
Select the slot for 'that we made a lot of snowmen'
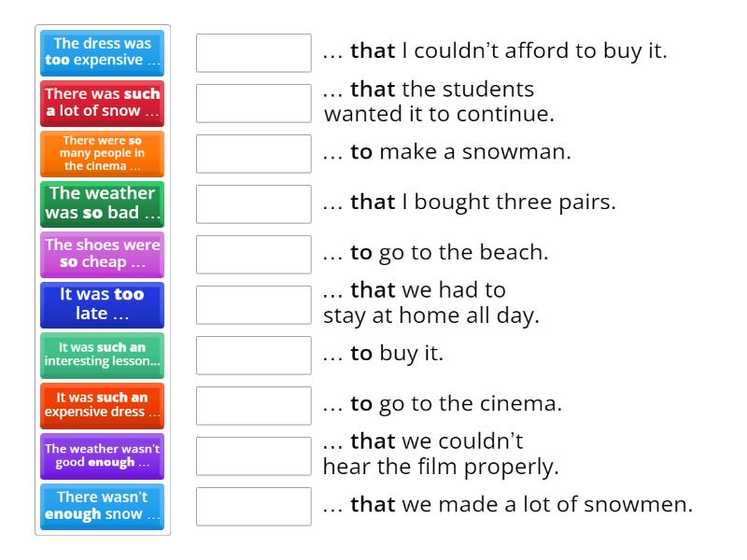(254, 506)
